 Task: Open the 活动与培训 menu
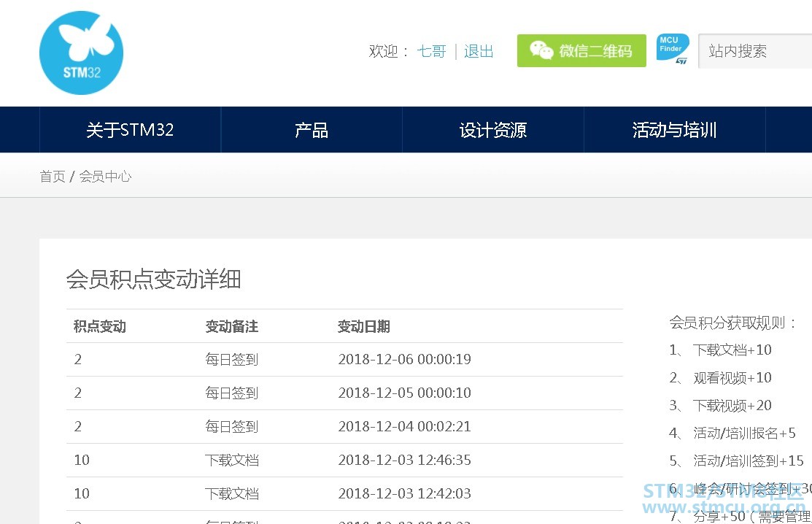coord(674,130)
